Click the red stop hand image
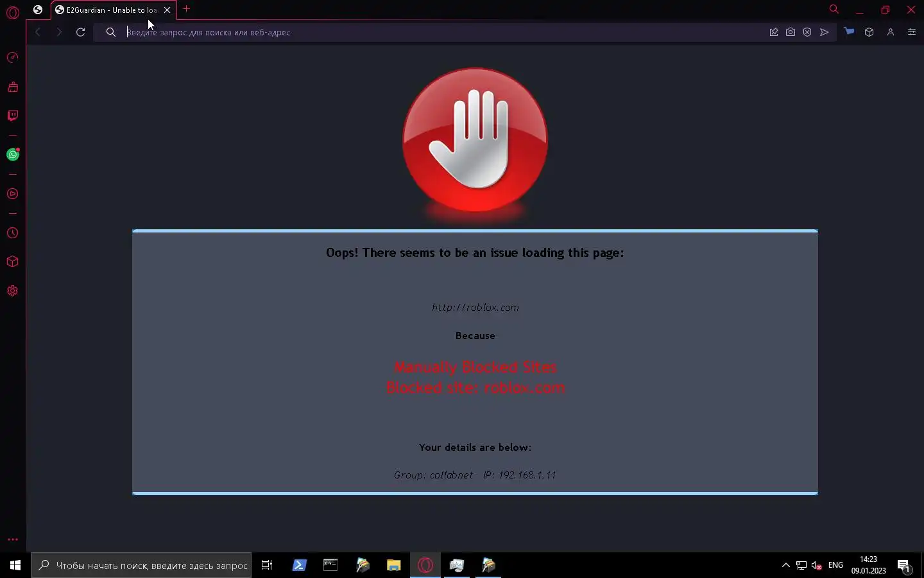The height and width of the screenshot is (578, 924). click(475, 141)
